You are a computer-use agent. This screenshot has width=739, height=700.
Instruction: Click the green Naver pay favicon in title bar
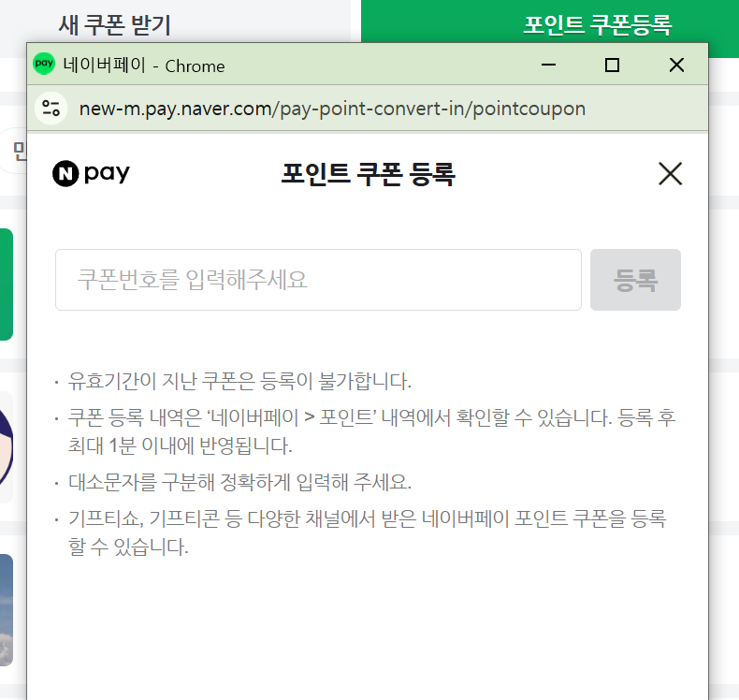tap(44, 64)
